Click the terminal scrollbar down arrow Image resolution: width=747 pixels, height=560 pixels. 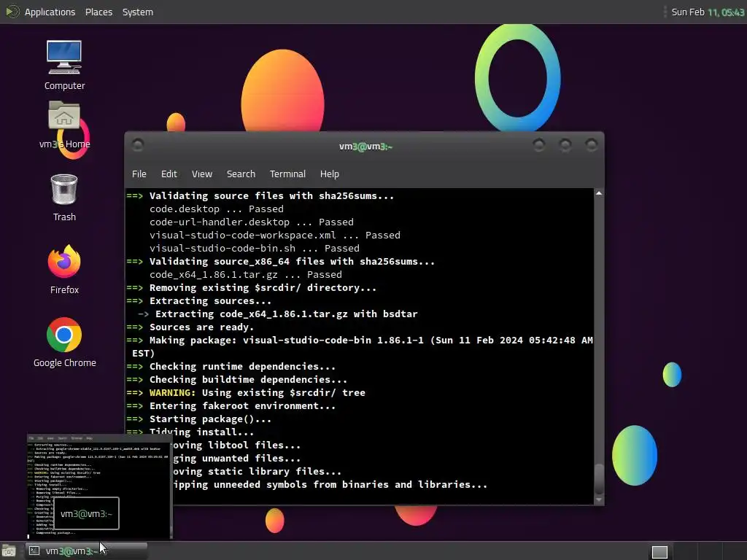[x=599, y=499]
